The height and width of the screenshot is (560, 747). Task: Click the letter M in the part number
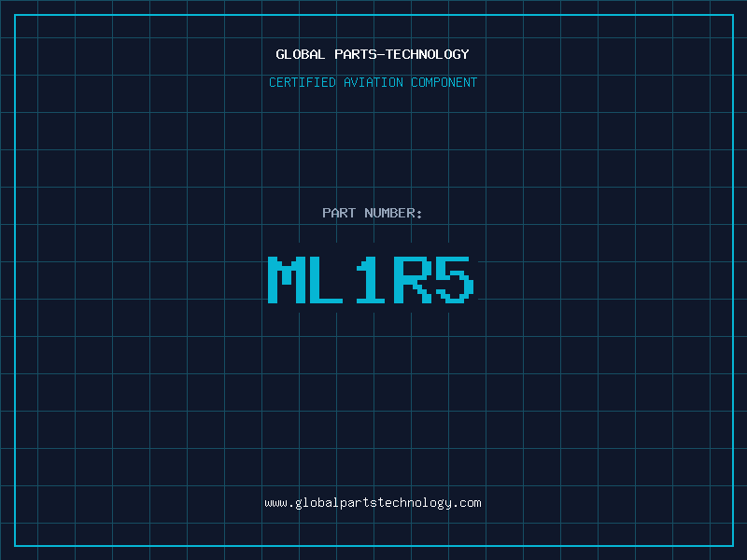(287, 280)
